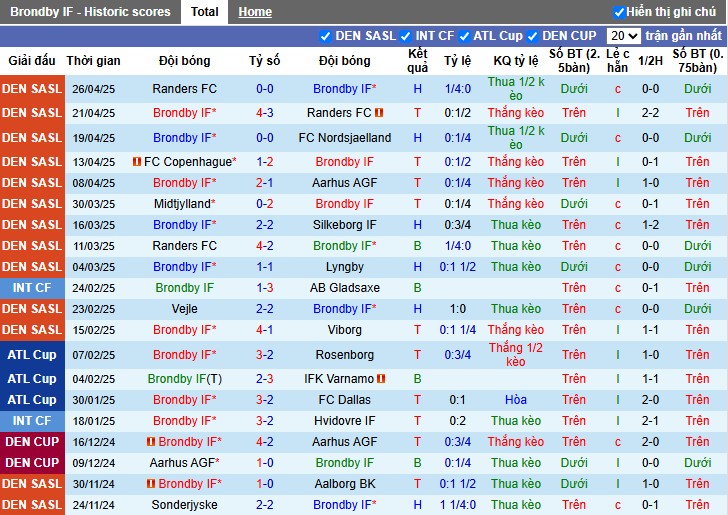Click the 2-3 score against IFK Varnamo

pyautogui.click(x=265, y=379)
